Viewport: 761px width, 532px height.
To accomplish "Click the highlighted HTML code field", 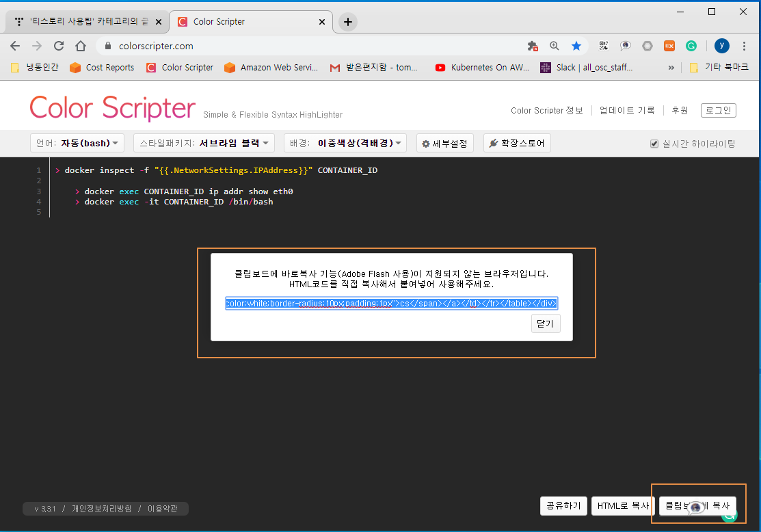I will pyautogui.click(x=391, y=304).
